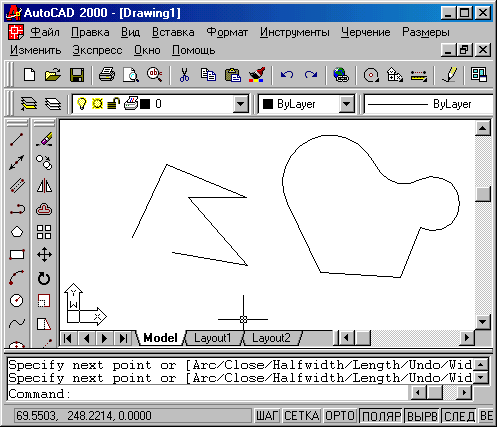The image size is (497, 427).
Task: Toggle СЕТКА grid display
Action: pos(302,416)
